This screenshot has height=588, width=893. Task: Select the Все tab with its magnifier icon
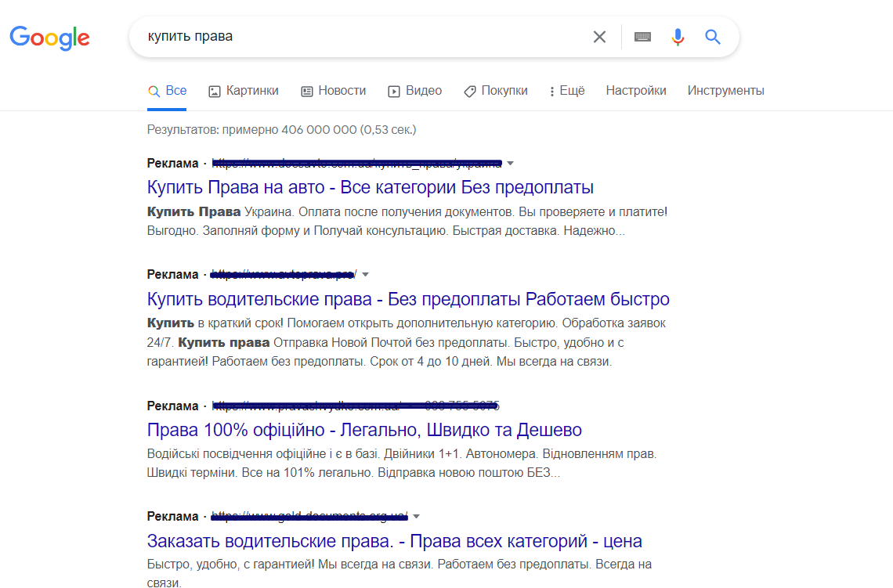pos(167,90)
